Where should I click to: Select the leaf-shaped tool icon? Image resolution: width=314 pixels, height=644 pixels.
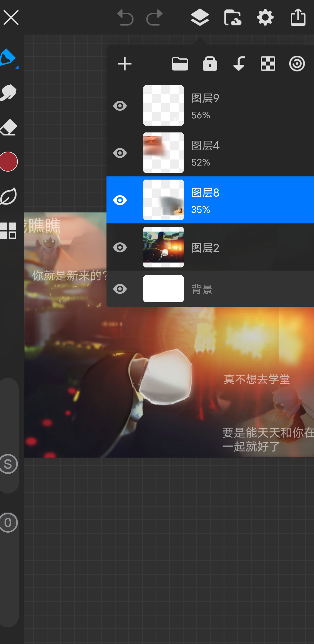8,196
